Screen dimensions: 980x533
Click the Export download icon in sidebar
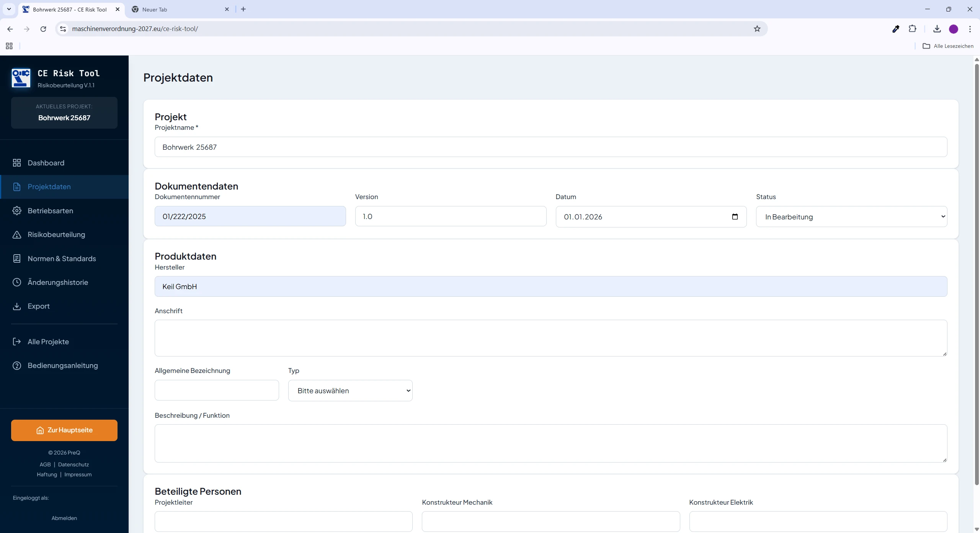click(x=17, y=306)
